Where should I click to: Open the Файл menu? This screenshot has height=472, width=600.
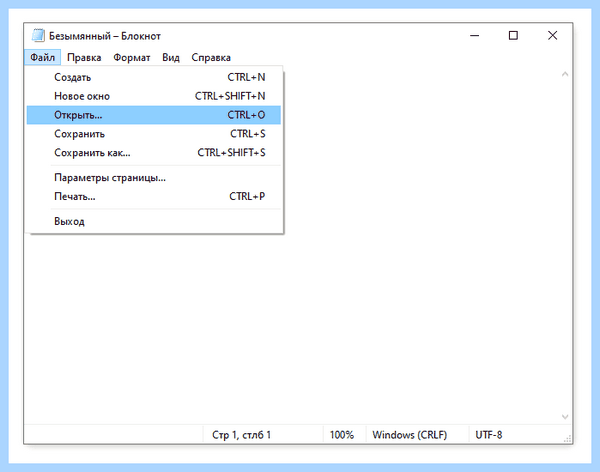pyautogui.click(x=42, y=57)
